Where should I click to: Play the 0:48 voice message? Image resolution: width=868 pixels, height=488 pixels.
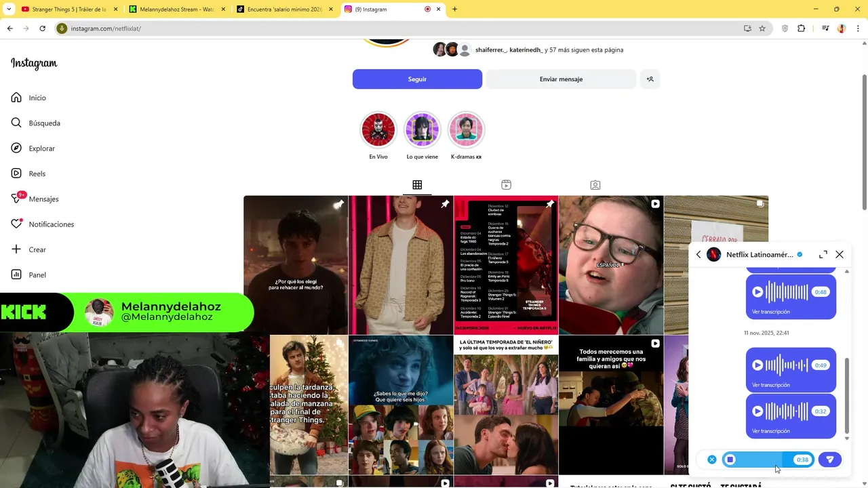(757, 292)
